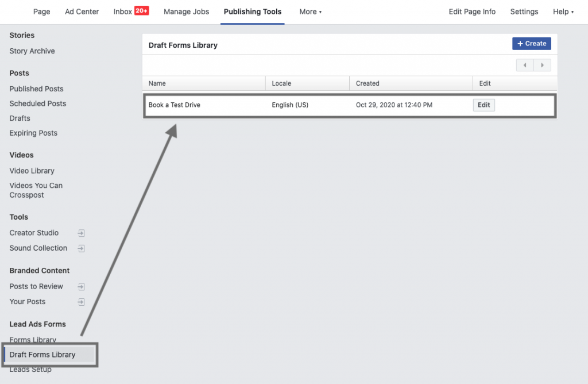Go to previous page of draft forms
Image resolution: width=588 pixels, height=384 pixels.
525,66
